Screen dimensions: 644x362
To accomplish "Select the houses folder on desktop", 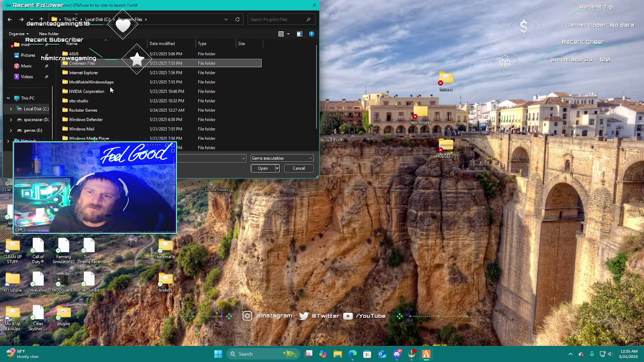I will pyautogui.click(x=446, y=82).
